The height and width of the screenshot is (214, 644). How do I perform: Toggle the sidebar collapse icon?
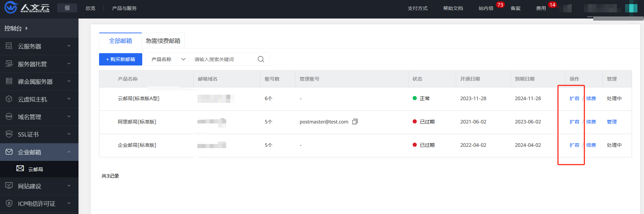[67, 8]
